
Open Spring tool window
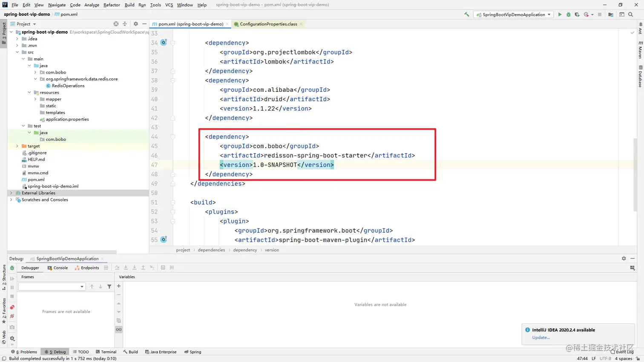(x=193, y=352)
